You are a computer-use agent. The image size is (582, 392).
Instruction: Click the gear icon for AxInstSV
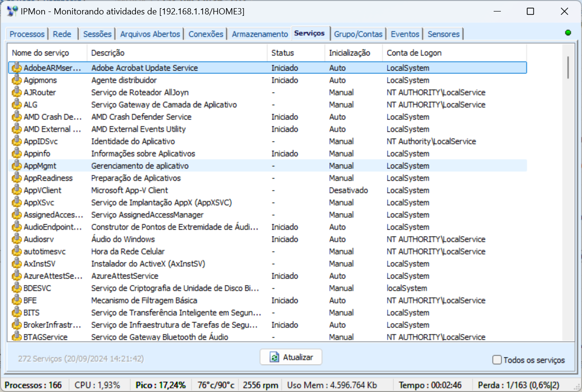[x=16, y=263]
